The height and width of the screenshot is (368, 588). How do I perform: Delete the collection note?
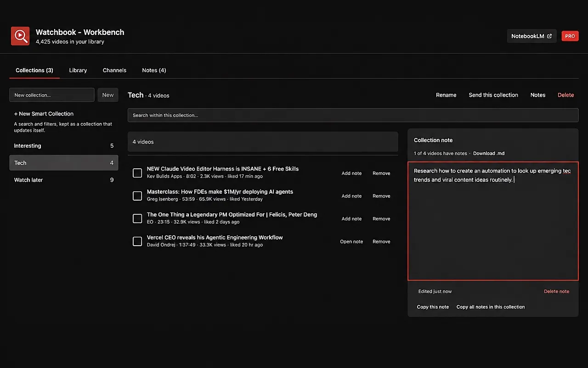[557, 291]
